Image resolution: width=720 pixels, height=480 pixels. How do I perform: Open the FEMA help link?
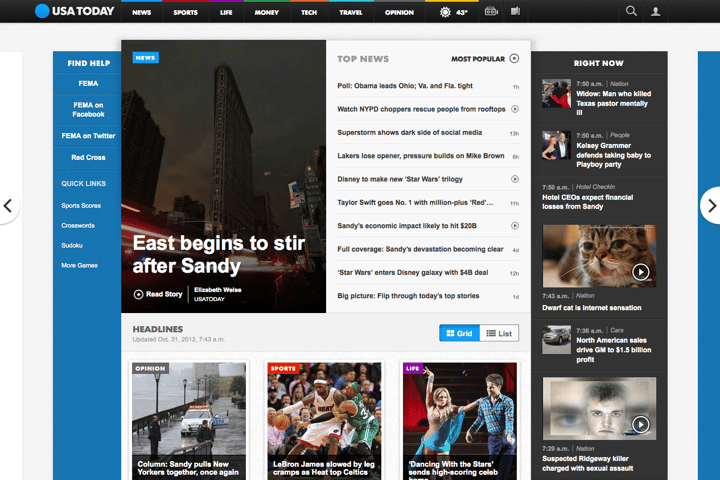88,84
